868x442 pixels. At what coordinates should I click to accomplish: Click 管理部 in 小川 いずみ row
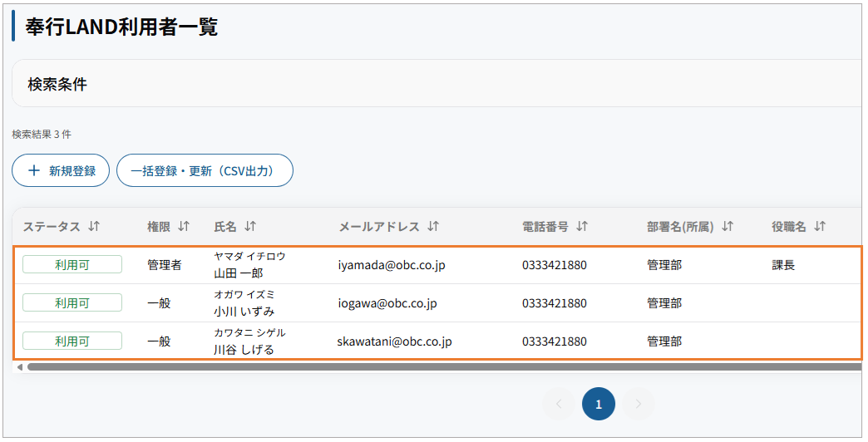664,303
